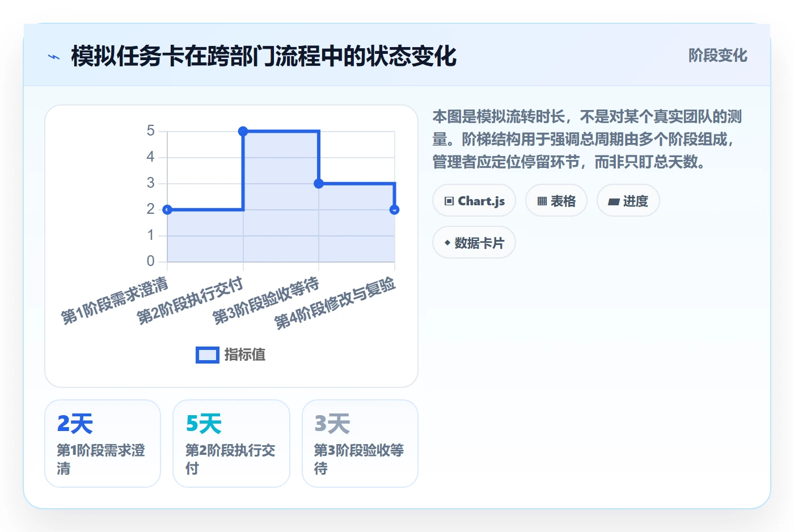Image resolution: width=794 pixels, height=532 pixels.
Task: Click the y-axis tick label 0
Action: [x=150, y=261]
